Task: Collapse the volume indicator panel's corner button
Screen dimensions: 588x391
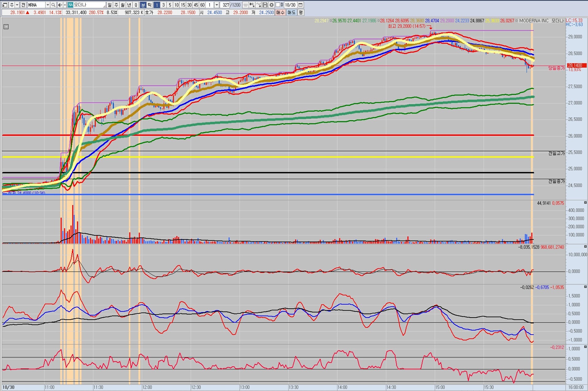Action: point(585,203)
